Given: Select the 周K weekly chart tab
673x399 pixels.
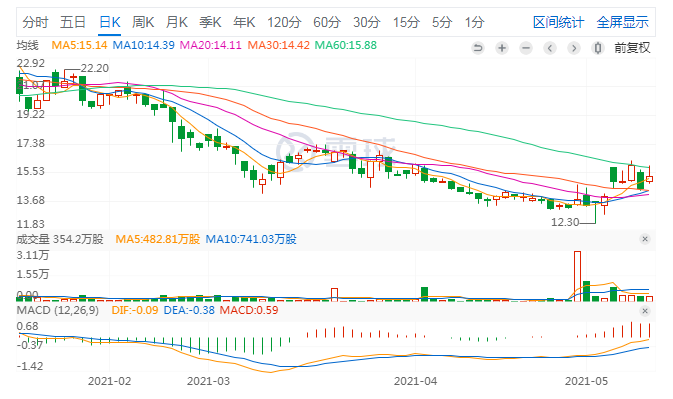Looking at the screenshot, I should pyautogui.click(x=143, y=22).
